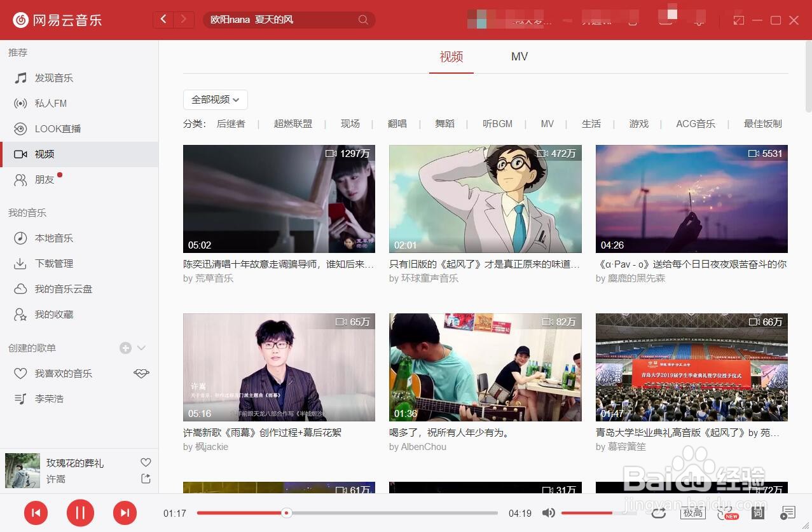This screenshot has height=532, width=812.
Task: Filter by 翻唱 category
Action: 397,124
